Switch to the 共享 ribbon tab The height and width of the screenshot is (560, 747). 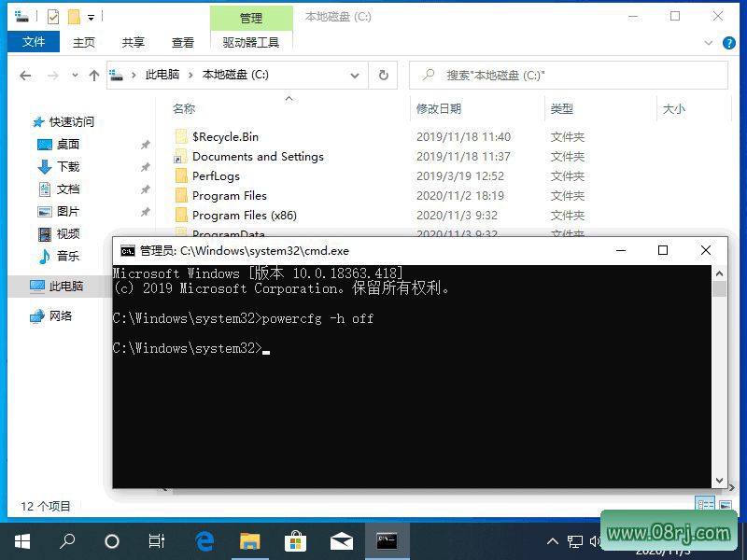tap(133, 42)
